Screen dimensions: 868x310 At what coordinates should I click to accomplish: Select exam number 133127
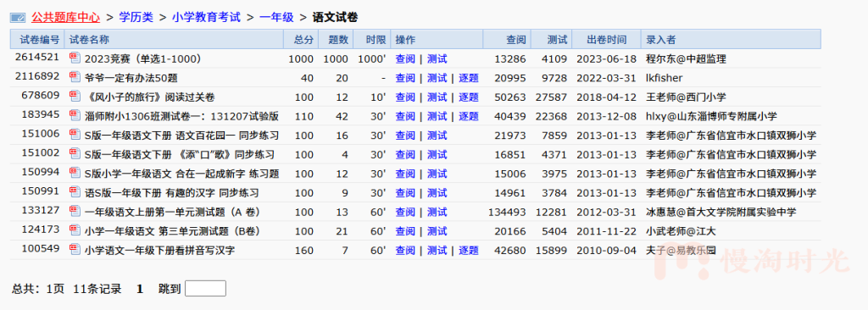point(41,210)
